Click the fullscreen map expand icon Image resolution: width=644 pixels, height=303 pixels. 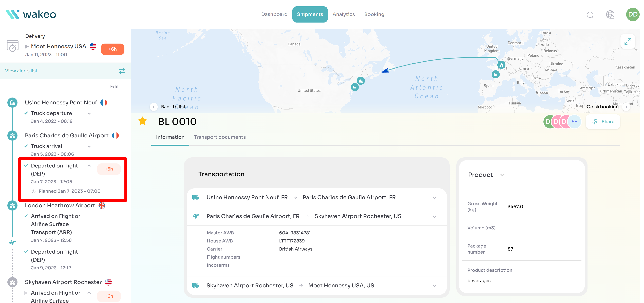point(628,41)
